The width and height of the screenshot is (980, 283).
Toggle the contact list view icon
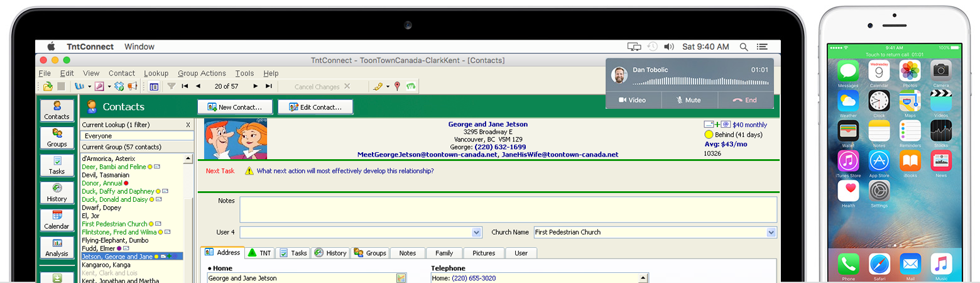click(154, 86)
